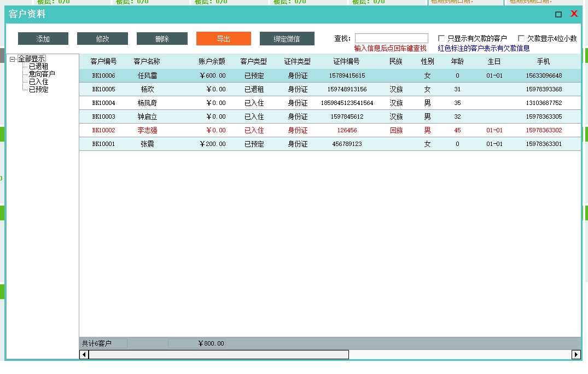Select 已退租 in the customer tree
588x374 pixels.
pos(38,66)
